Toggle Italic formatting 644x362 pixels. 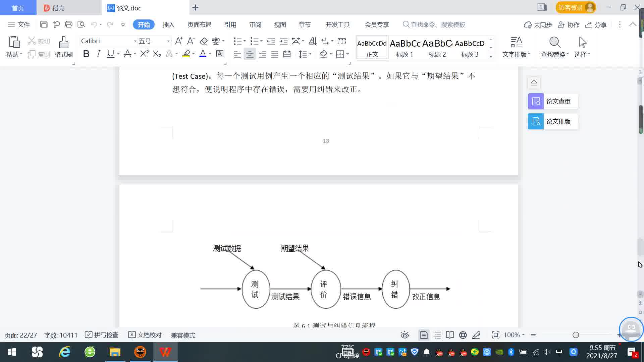tap(98, 54)
